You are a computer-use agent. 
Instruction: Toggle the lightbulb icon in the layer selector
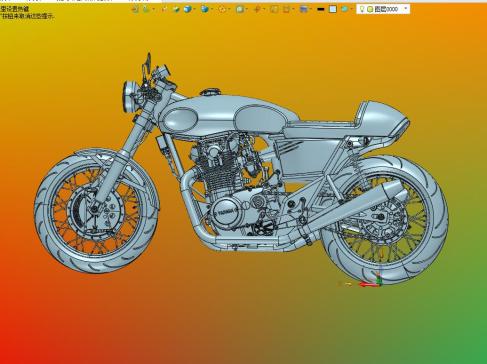362,9
